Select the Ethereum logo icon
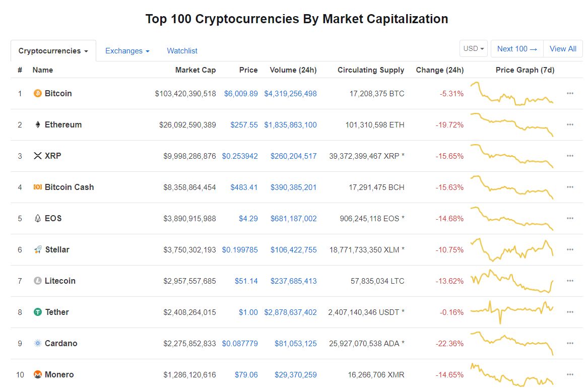Image resolution: width=588 pixels, height=390 pixels. click(38, 124)
